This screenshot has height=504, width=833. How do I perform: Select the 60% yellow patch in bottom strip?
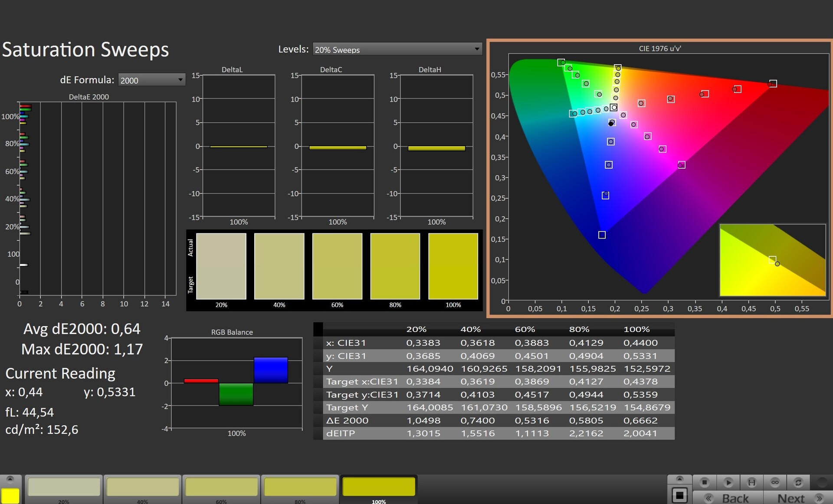(x=221, y=487)
